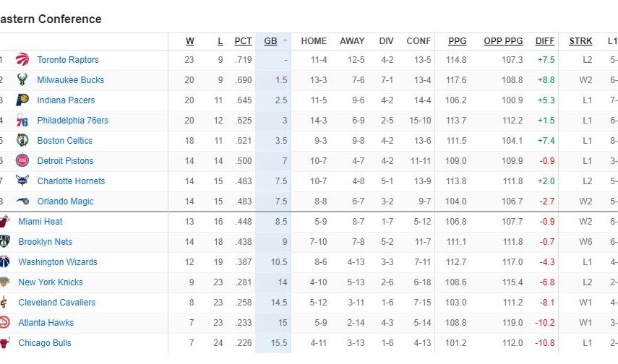Click the Detroit Pistons logo icon
The width and height of the screenshot is (618, 364).
[x=22, y=161]
